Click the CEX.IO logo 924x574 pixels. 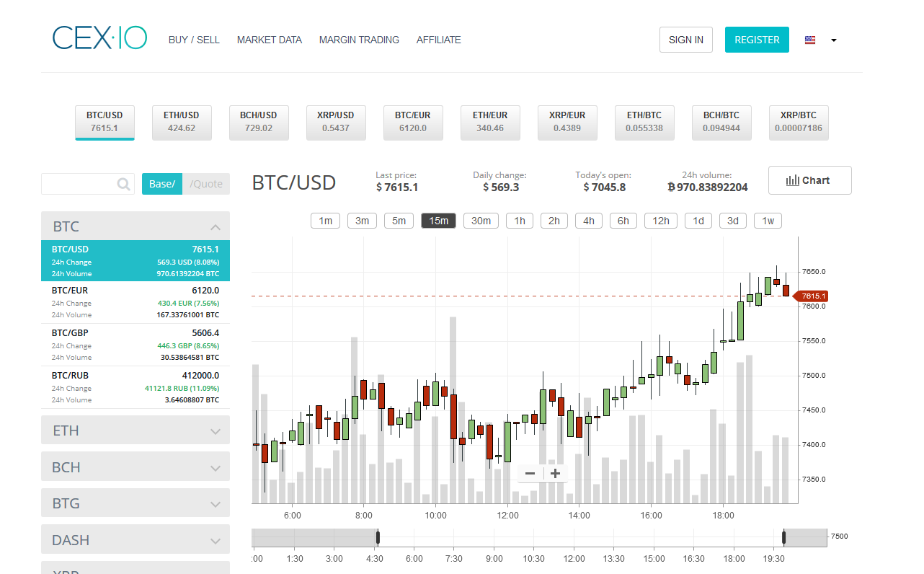(x=99, y=38)
